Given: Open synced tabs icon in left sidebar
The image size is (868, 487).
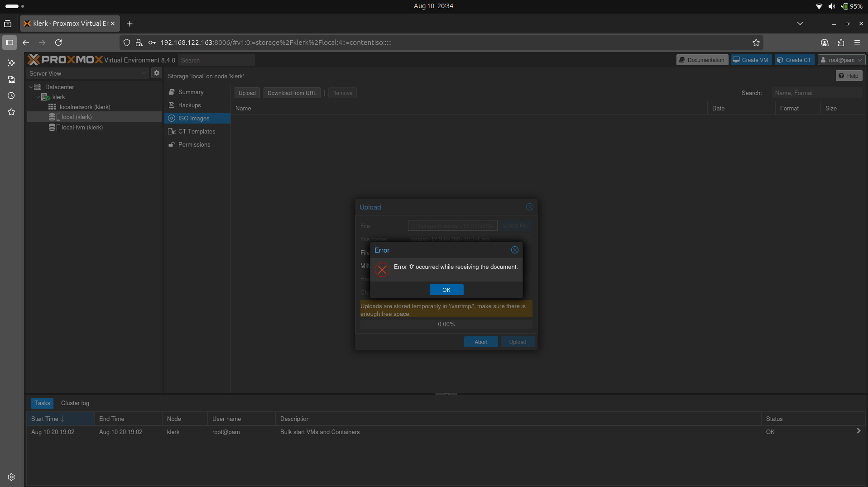Looking at the screenshot, I should (x=11, y=79).
